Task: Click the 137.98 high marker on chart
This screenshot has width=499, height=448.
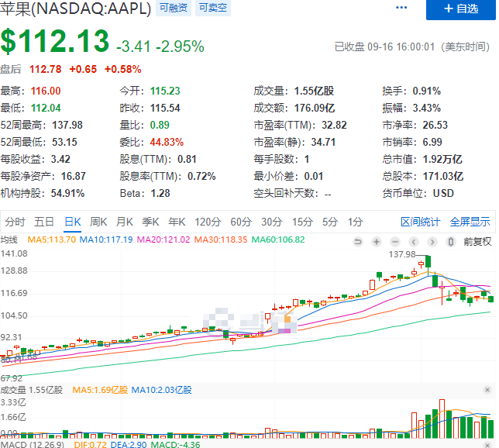Action: pyautogui.click(x=402, y=254)
